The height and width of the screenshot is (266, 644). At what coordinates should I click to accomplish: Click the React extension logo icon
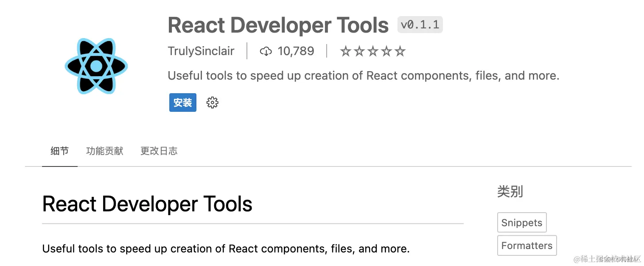[x=96, y=66]
